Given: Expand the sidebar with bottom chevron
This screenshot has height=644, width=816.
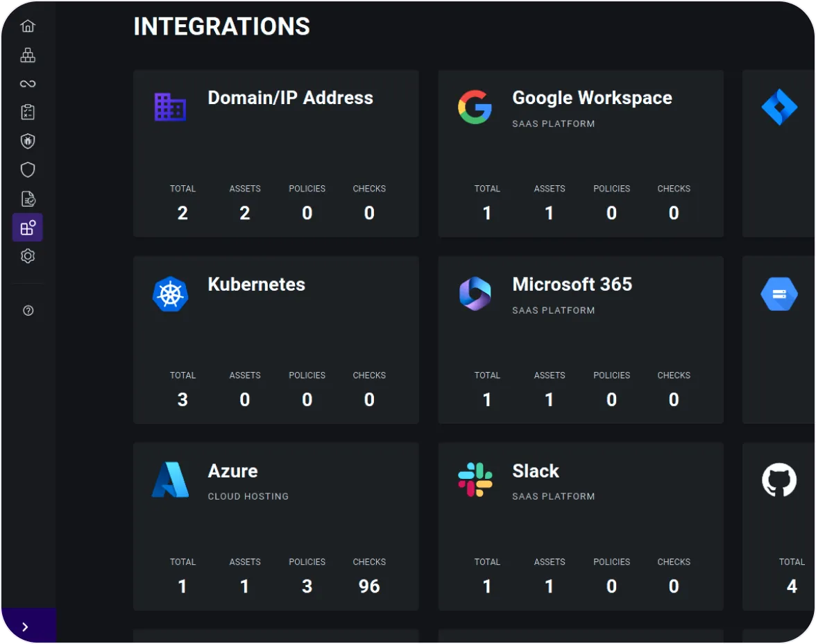Looking at the screenshot, I should pos(26,627).
